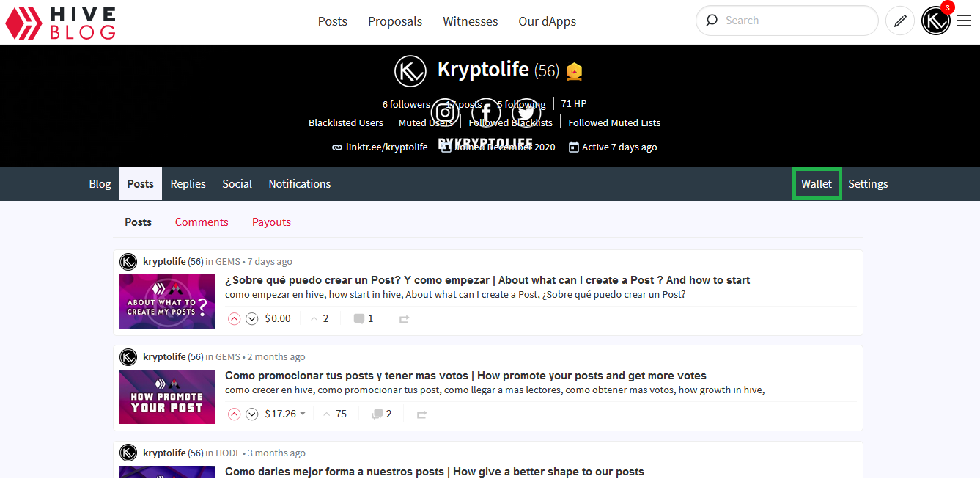
Task: Click the Hive Blog logo
Action: point(60,22)
